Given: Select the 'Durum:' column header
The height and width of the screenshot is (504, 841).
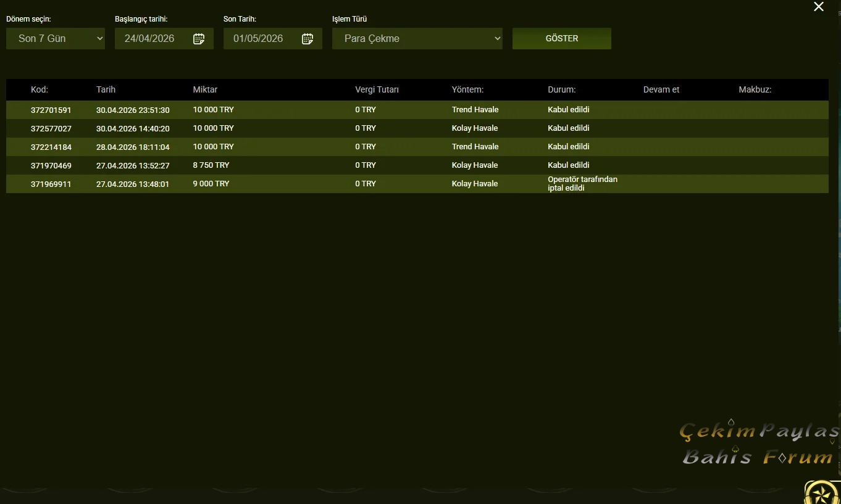Looking at the screenshot, I should click(x=562, y=89).
